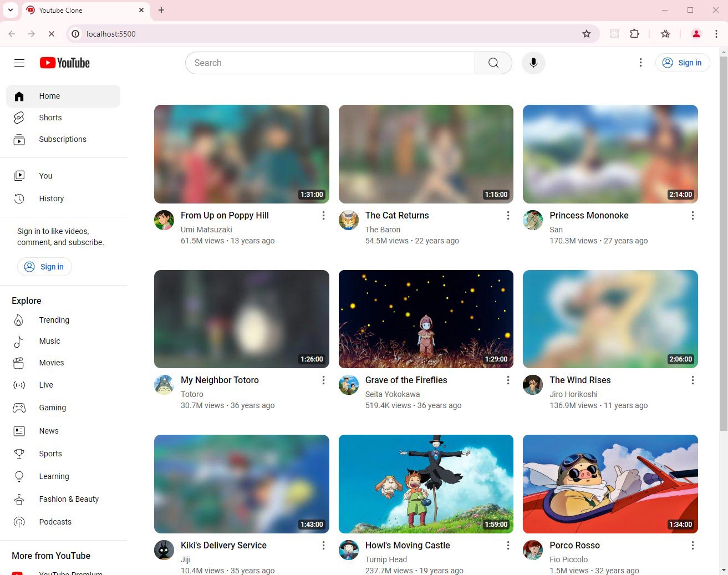Activate voice search microphone

[x=533, y=63]
